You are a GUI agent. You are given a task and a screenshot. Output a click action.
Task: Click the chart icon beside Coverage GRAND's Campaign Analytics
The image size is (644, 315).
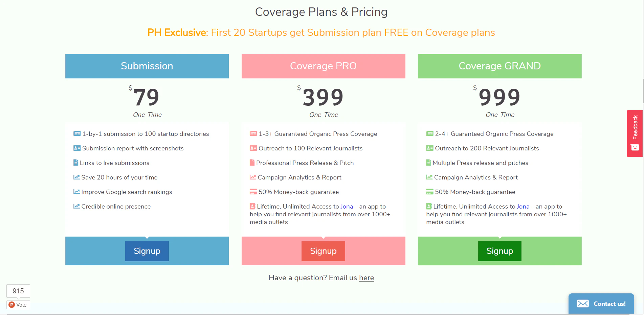pos(429,177)
